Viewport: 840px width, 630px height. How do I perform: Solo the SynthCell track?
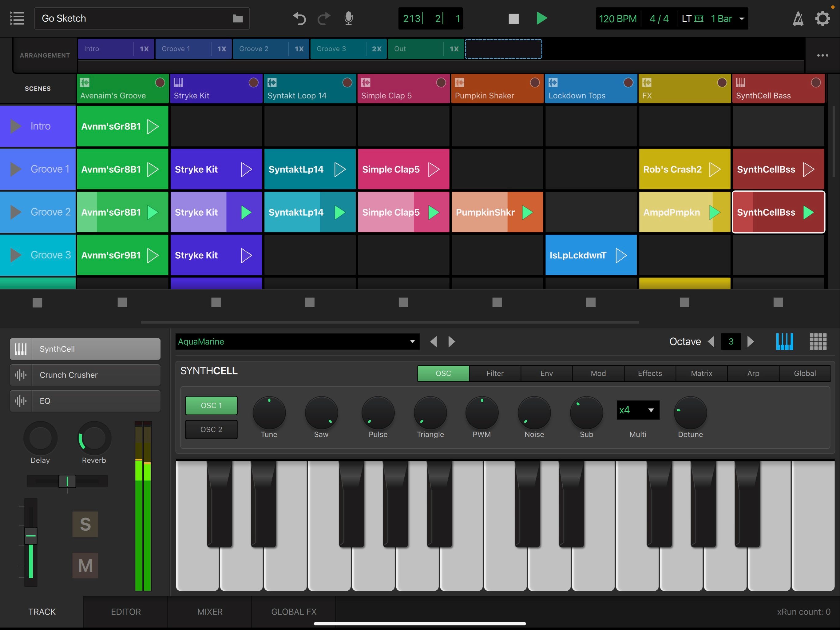coord(85,524)
